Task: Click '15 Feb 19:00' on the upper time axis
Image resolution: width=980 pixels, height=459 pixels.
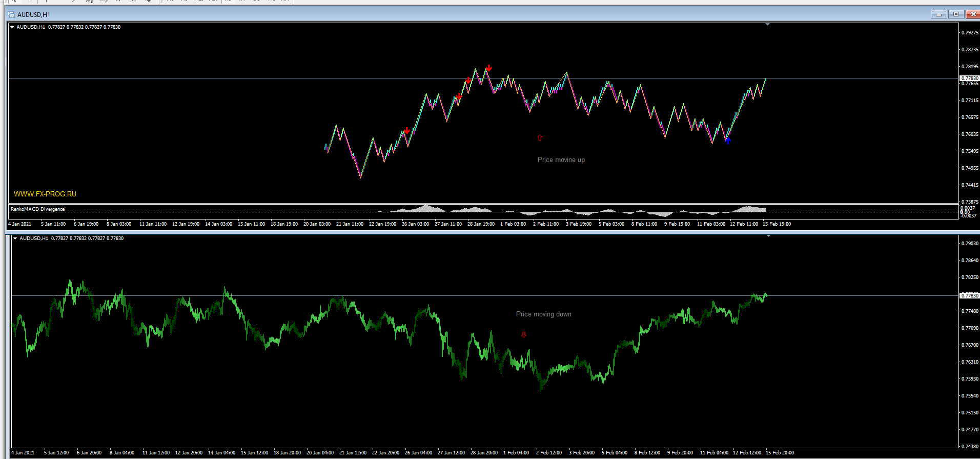Action: (777, 224)
